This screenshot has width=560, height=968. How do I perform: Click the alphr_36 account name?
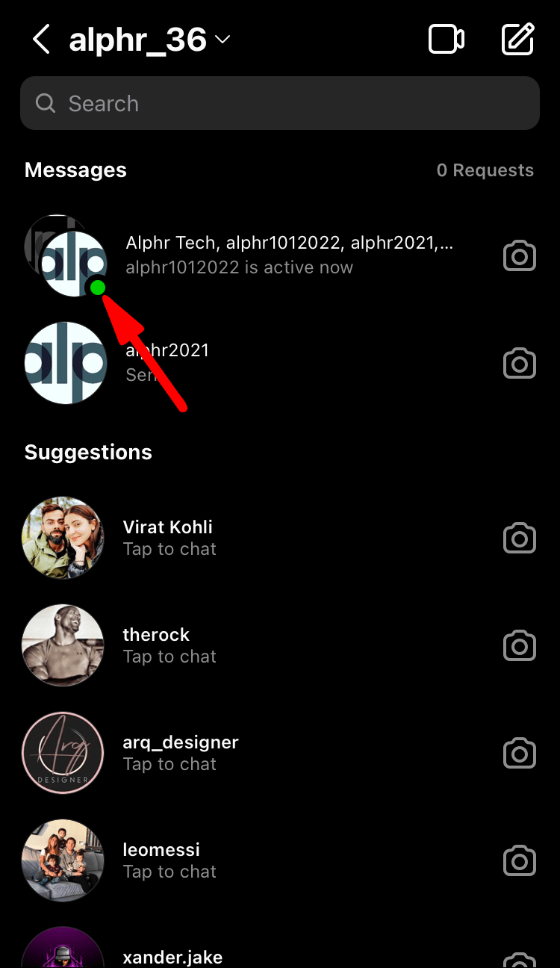point(137,39)
